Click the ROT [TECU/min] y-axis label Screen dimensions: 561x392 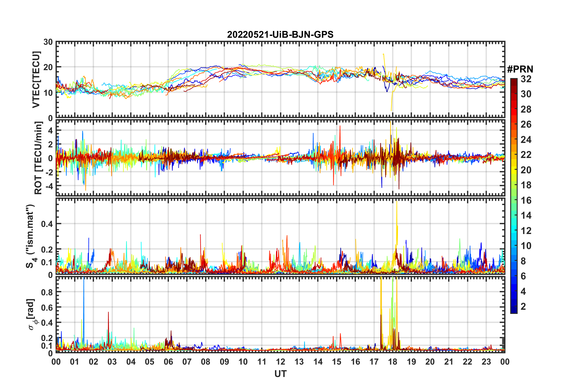(x=38, y=158)
